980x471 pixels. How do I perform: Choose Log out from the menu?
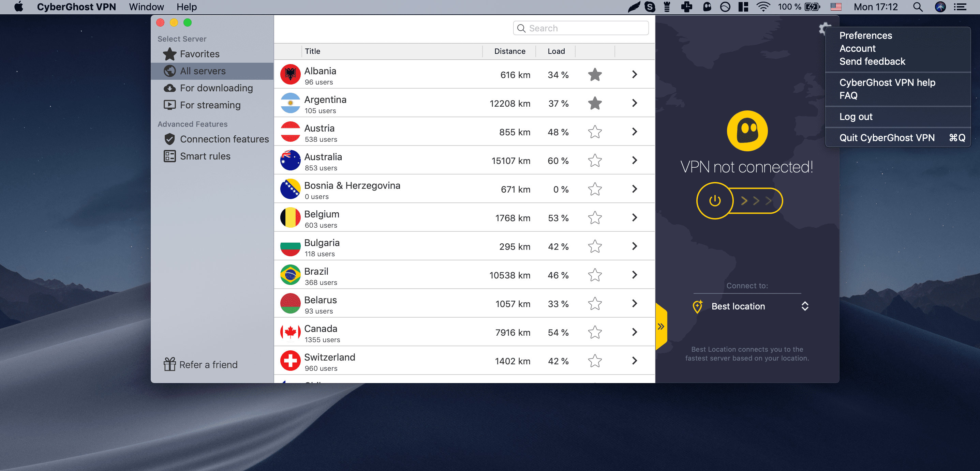coord(856,117)
